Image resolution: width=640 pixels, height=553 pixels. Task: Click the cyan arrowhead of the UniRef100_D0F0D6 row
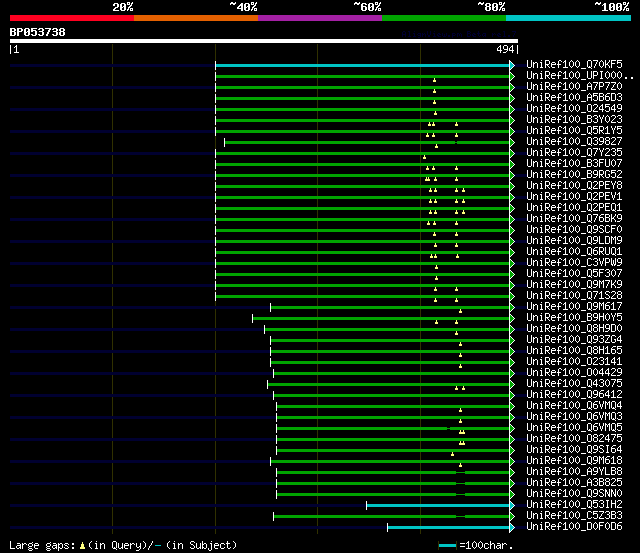click(512, 528)
